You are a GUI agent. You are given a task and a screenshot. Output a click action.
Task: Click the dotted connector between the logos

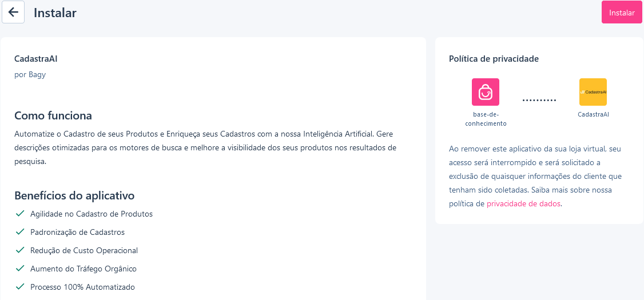pos(539,100)
